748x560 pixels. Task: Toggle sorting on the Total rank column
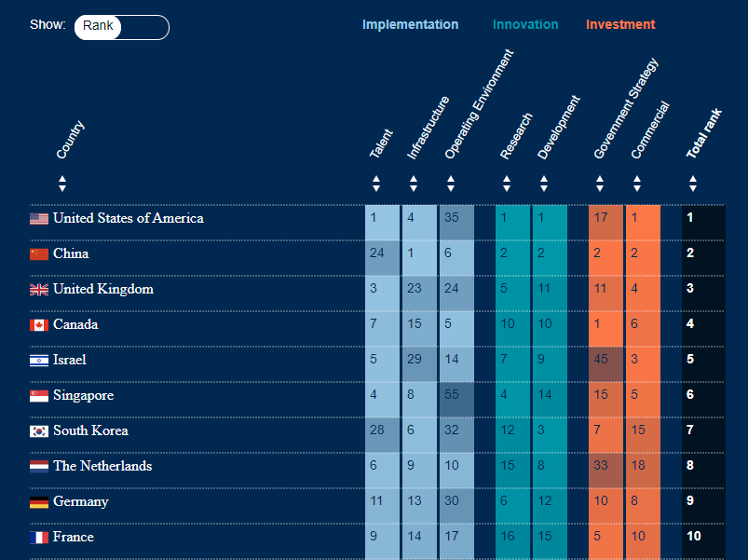[693, 184]
